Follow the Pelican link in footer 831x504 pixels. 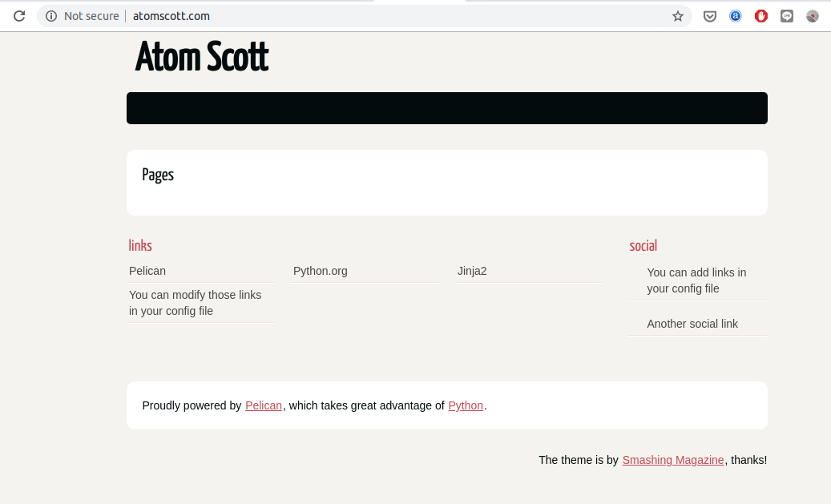click(x=264, y=405)
